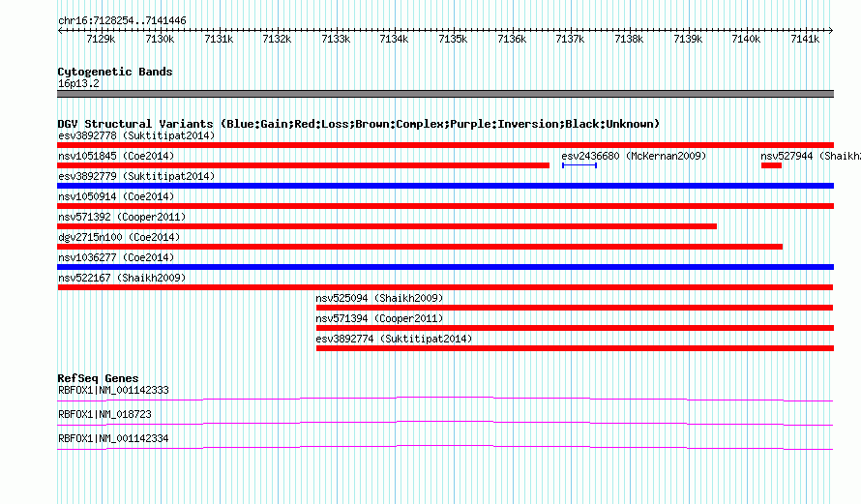The height and width of the screenshot is (504, 861).
Task: Open the nsv525094 (Shaikh2009) label
Action: [379, 298]
